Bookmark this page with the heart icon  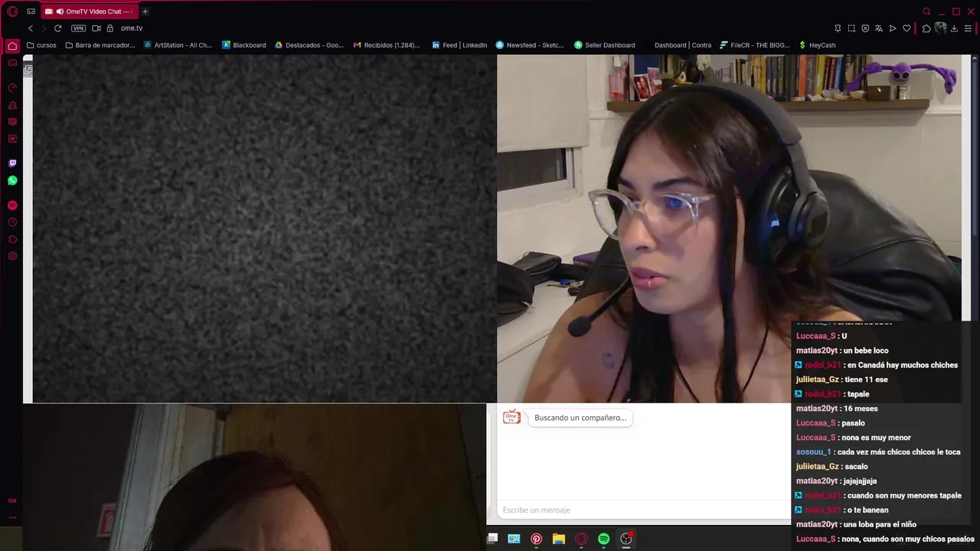[x=906, y=28]
